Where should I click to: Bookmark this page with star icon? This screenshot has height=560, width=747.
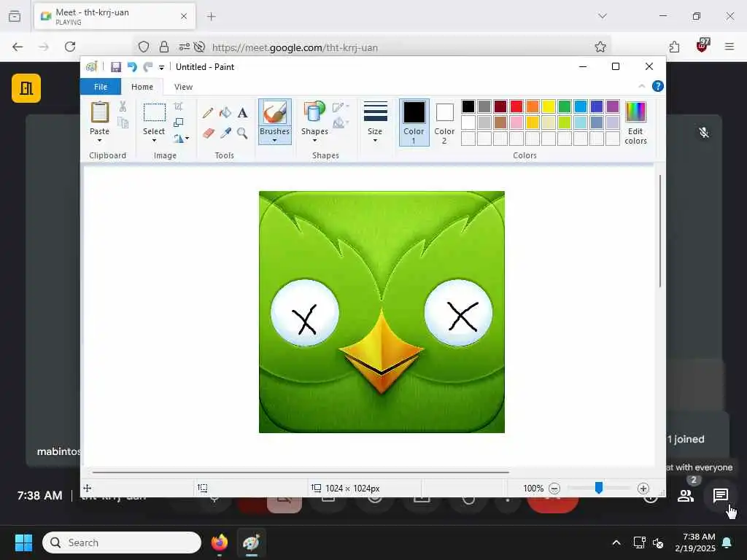pos(600,47)
